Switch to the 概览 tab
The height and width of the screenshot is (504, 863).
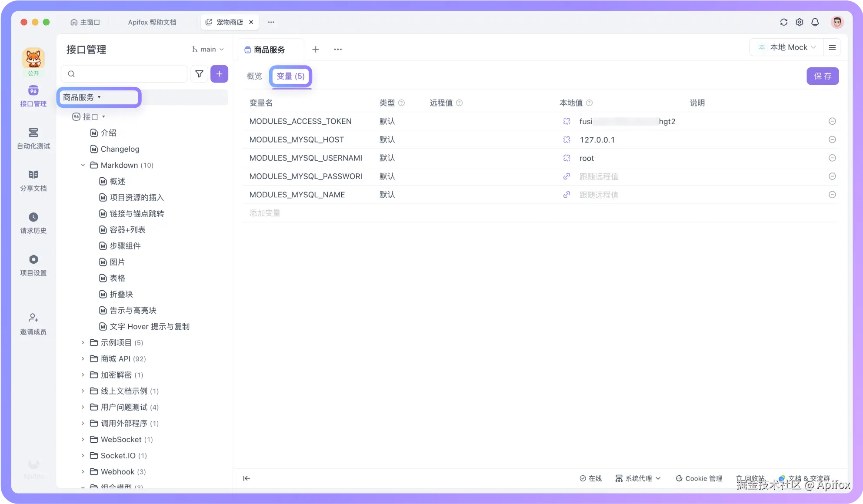click(254, 76)
